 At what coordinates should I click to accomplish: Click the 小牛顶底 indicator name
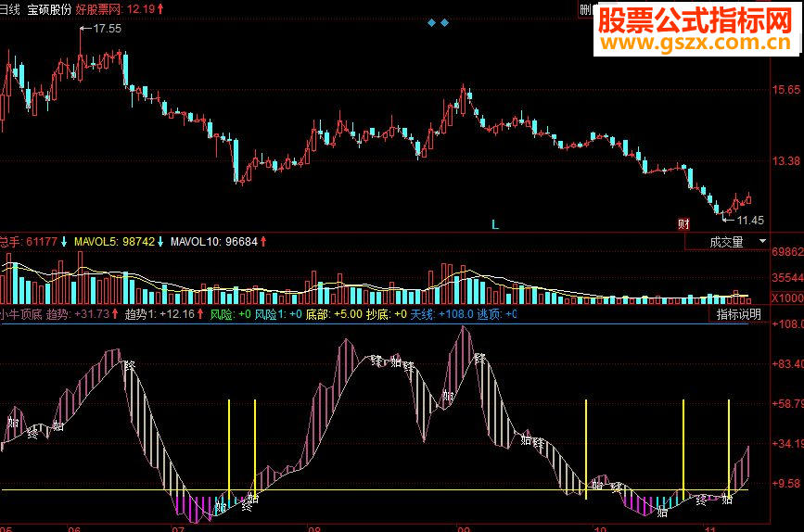pos(21,314)
